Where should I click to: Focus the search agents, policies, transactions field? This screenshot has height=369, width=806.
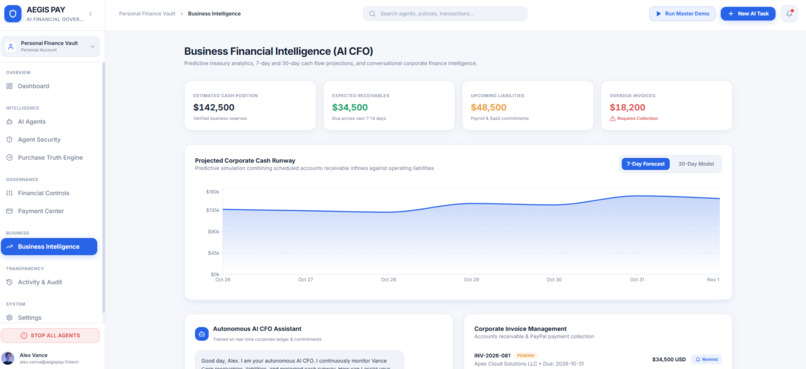point(445,14)
